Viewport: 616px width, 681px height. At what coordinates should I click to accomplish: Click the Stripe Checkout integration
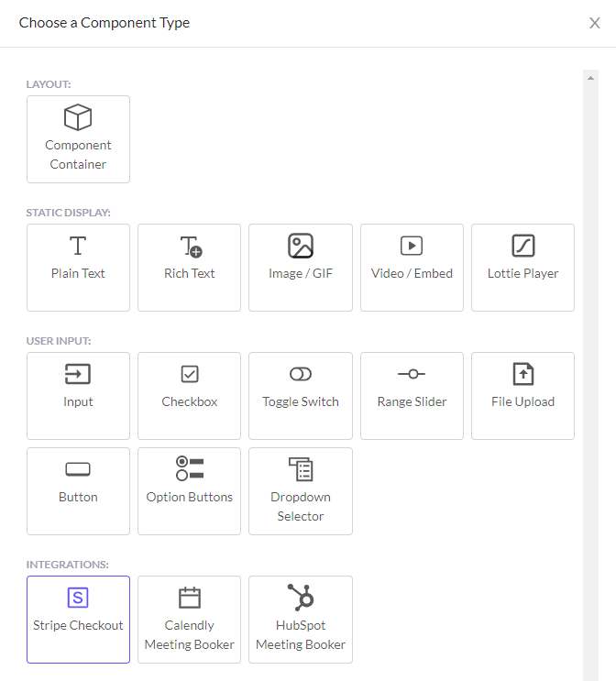[78, 620]
